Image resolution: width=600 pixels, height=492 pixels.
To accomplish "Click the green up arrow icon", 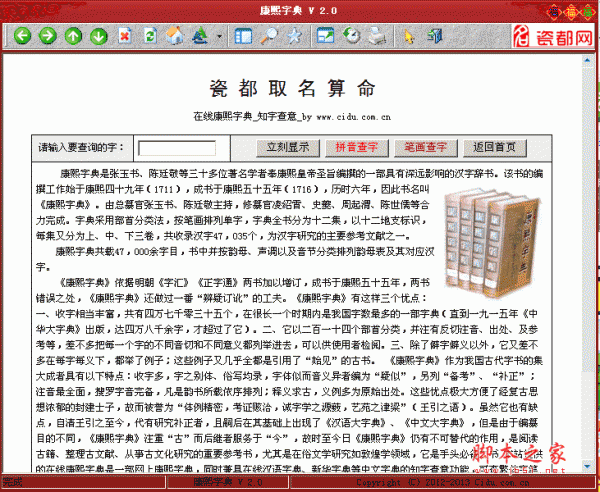I will tap(73, 36).
